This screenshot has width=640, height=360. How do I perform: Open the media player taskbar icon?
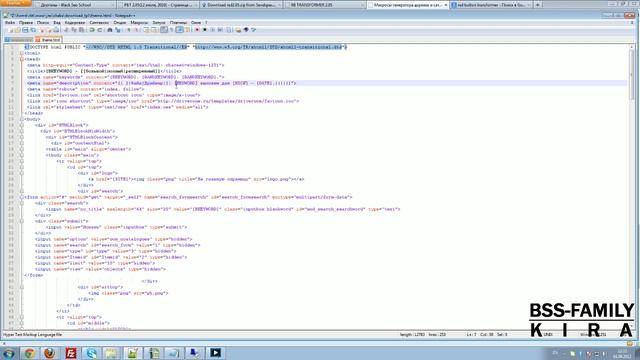coord(216,353)
